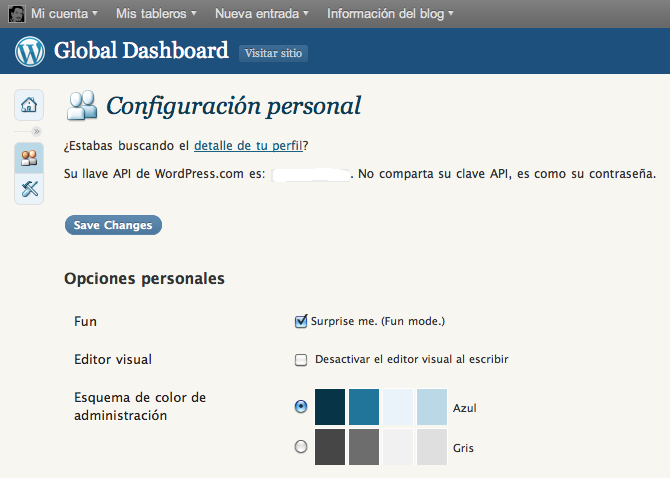The image size is (670, 478).
Task: Click the pale light-blue Azul swatch
Action: click(398, 407)
